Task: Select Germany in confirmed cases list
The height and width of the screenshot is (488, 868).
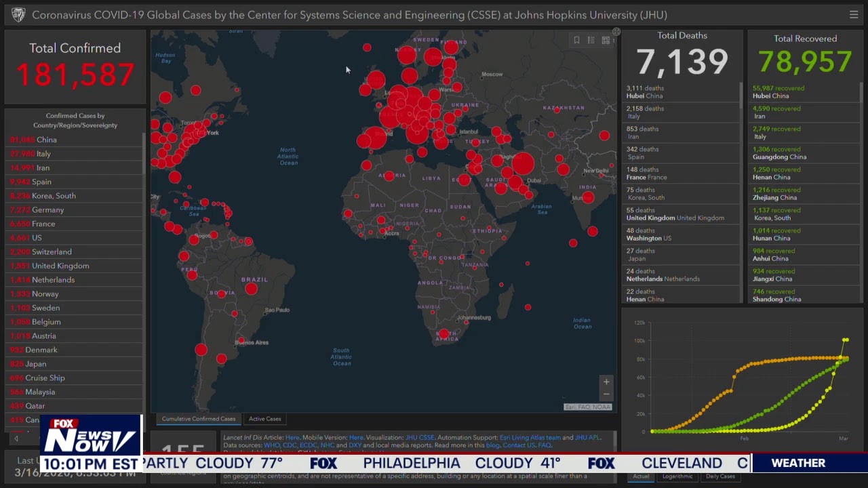Action: click(75, 210)
